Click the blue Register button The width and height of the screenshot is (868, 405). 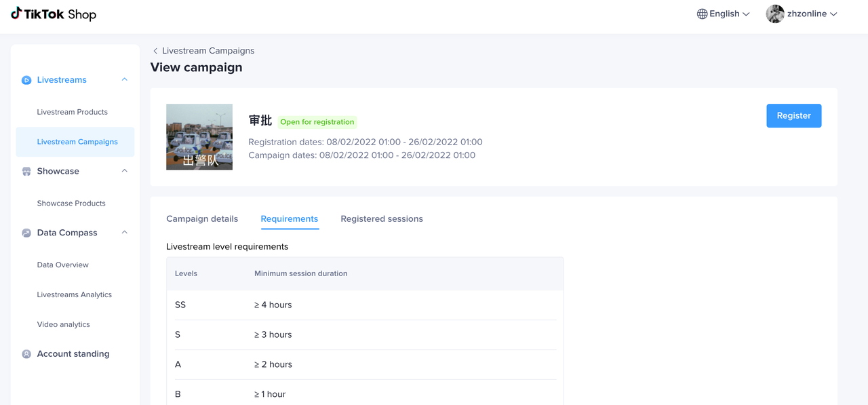[x=794, y=115]
